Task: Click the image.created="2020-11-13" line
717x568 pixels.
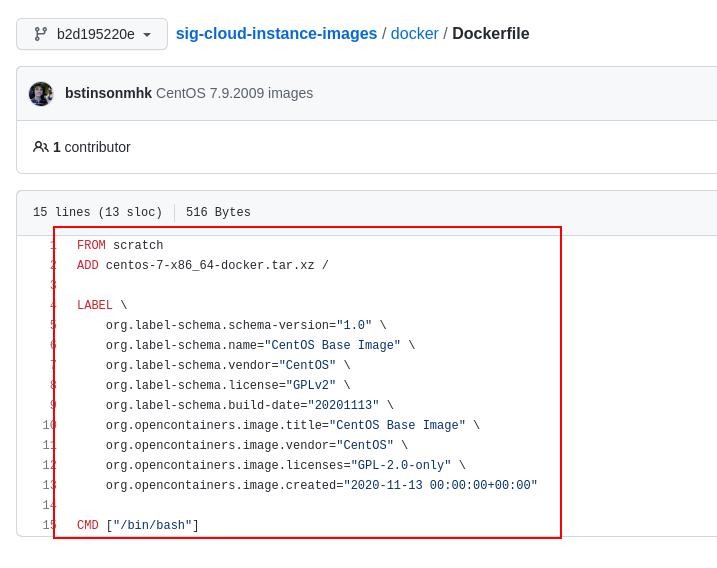Action: point(321,485)
